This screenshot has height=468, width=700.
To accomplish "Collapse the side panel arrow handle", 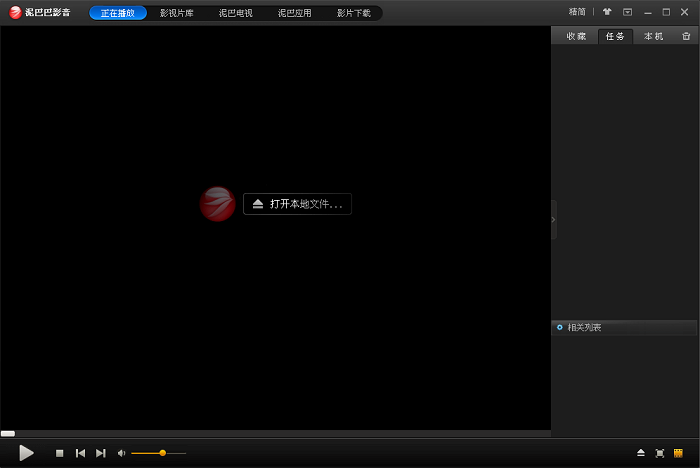I will pos(554,220).
